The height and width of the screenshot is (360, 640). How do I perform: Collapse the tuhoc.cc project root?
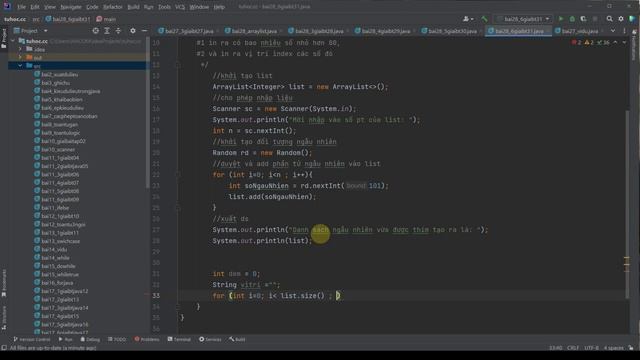tap(13, 41)
